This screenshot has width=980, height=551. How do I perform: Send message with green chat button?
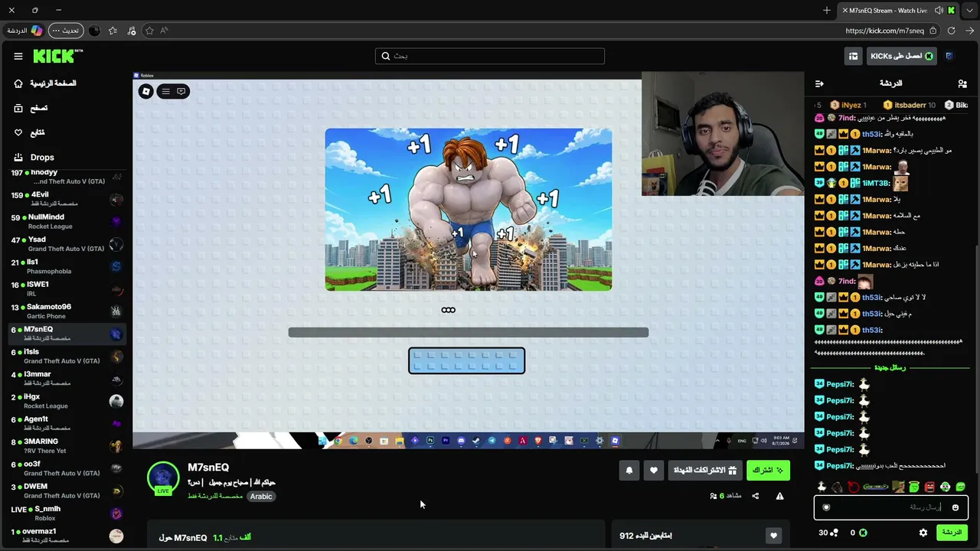click(x=952, y=533)
